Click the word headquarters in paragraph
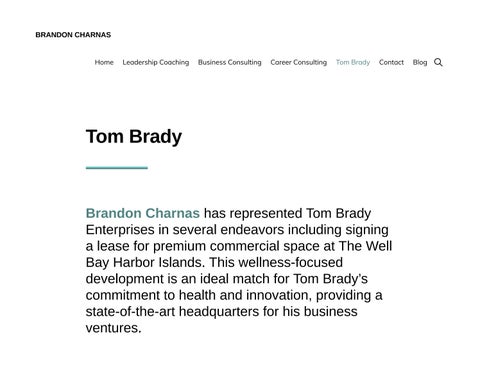The image size is (480, 371). point(219,311)
